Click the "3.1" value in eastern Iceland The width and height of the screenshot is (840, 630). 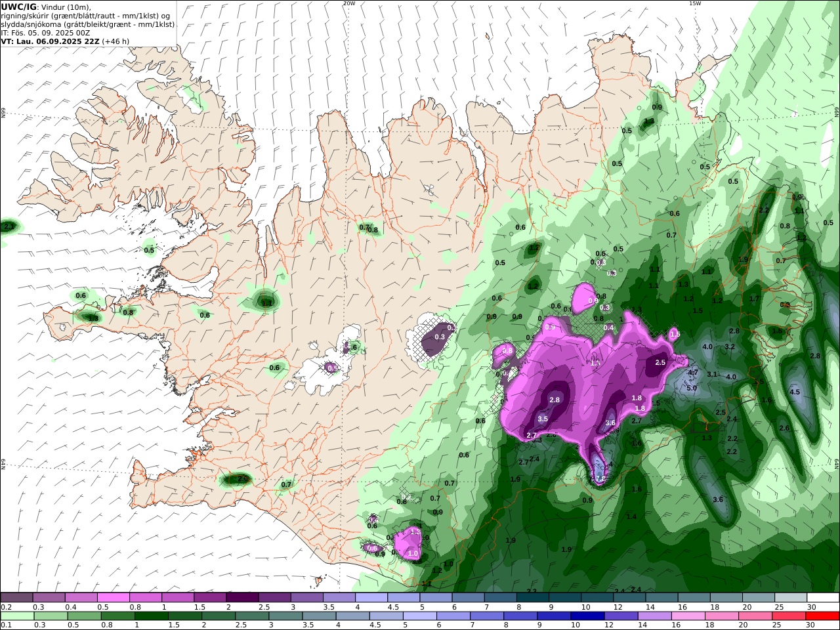coord(712,374)
